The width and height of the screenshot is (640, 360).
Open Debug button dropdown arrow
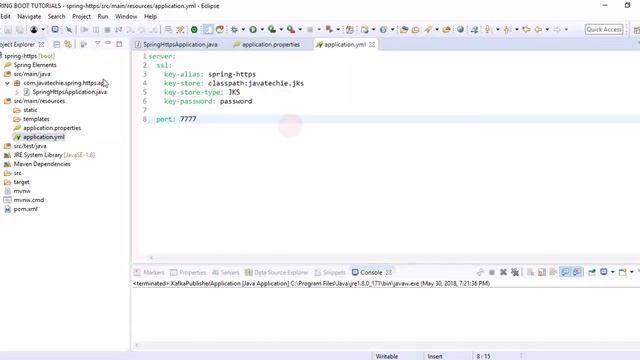click(x=243, y=29)
